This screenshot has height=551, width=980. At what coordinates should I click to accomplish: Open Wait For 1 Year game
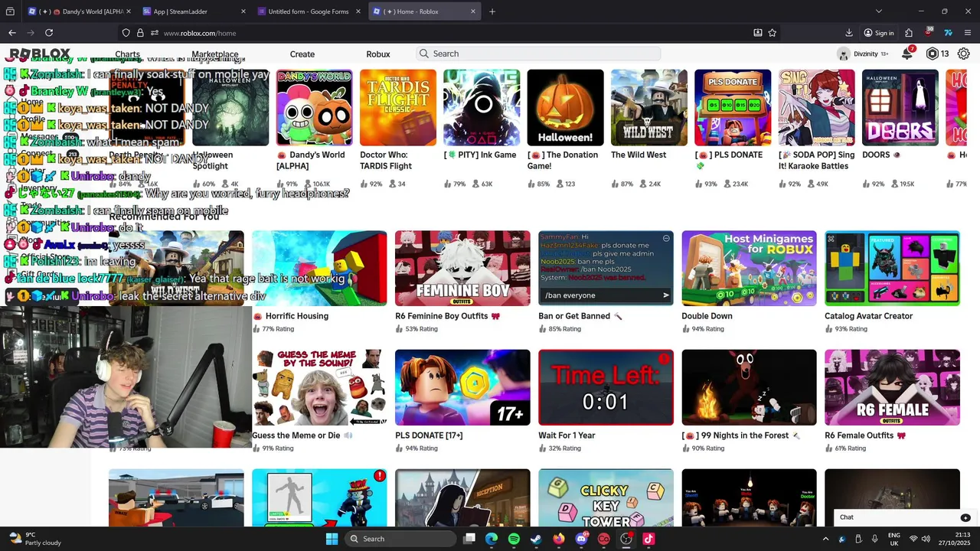(x=606, y=387)
